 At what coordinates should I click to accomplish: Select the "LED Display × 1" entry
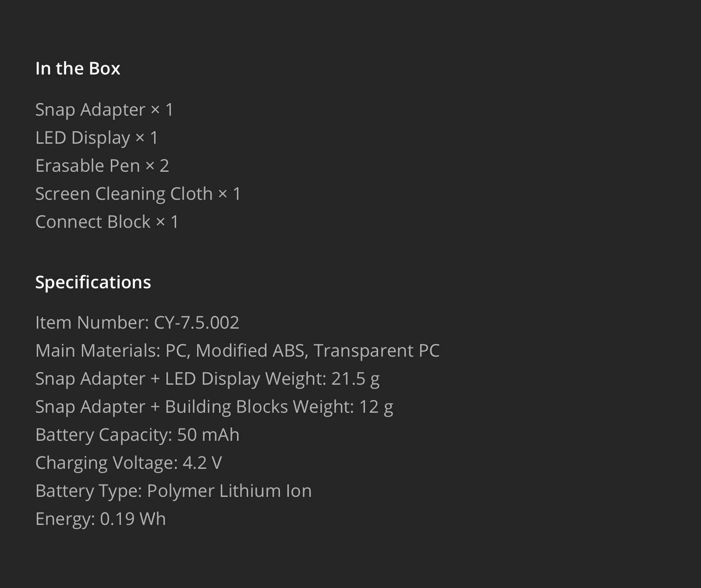(96, 138)
